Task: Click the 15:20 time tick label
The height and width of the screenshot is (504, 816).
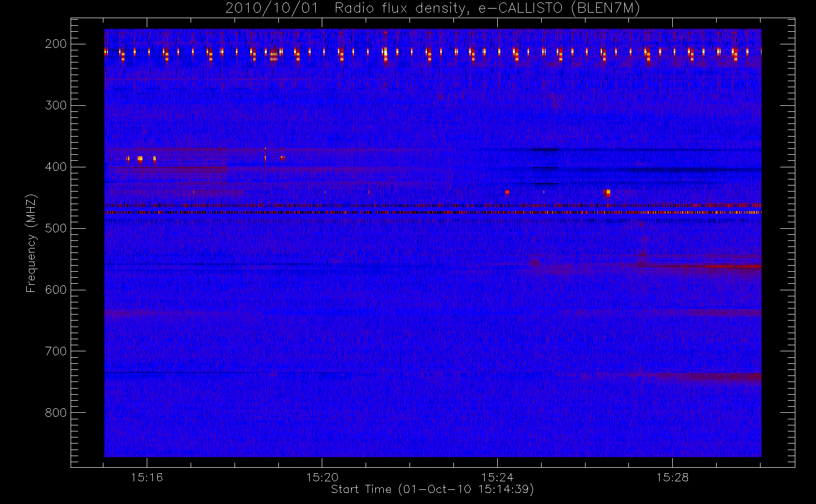Action: coord(322,477)
